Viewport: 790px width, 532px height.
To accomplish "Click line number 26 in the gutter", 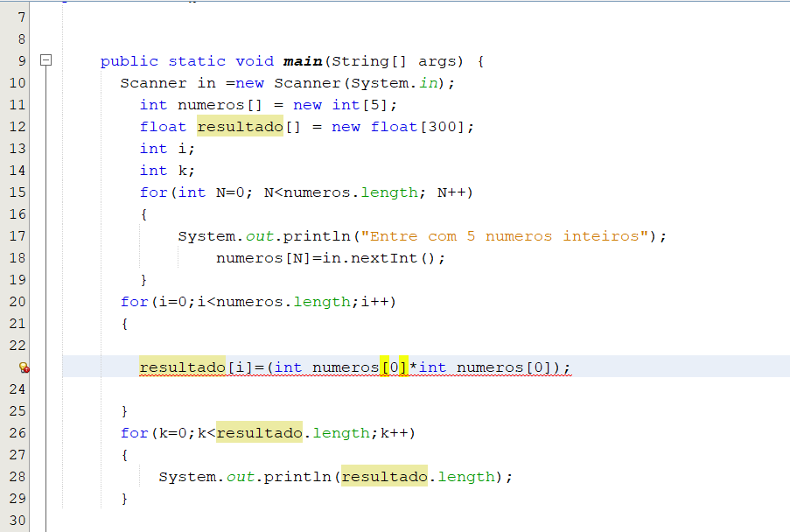I will (x=17, y=433).
